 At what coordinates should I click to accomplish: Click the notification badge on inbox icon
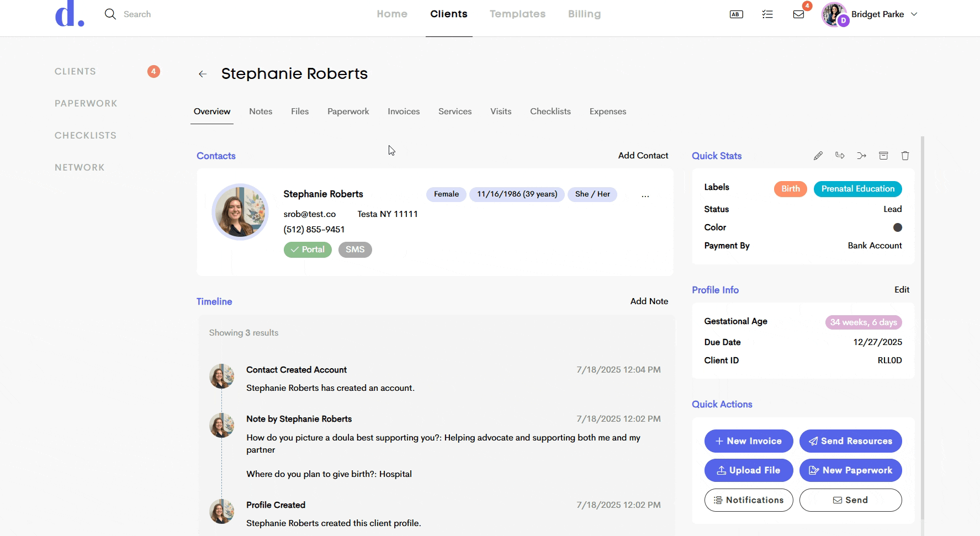[x=807, y=6]
